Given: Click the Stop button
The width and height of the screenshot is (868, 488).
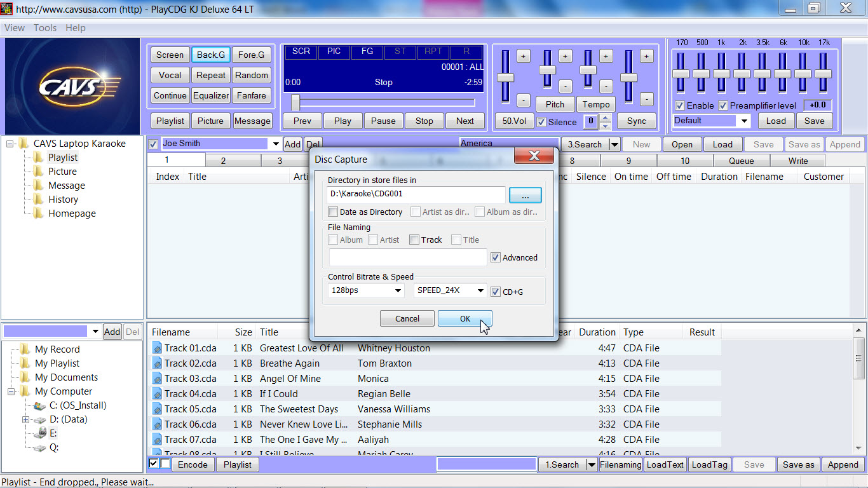Looking at the screenshot, I should (424, 121).
